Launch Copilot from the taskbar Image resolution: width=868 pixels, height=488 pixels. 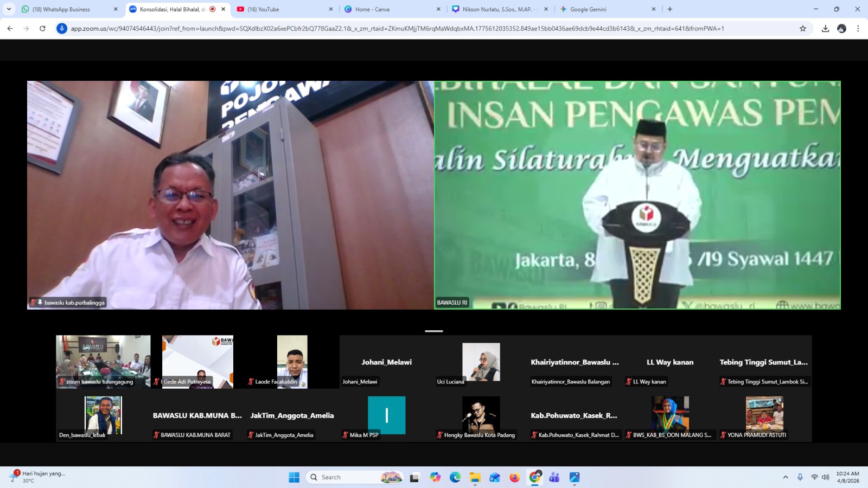click(x=435, y=477)
